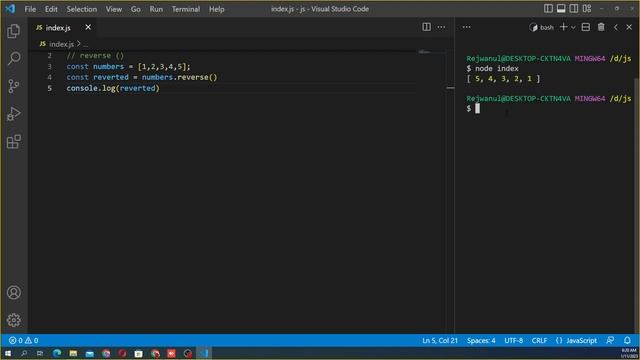Open the Go menu
Viewport: 640px width, 360px height.
point(136,9)
